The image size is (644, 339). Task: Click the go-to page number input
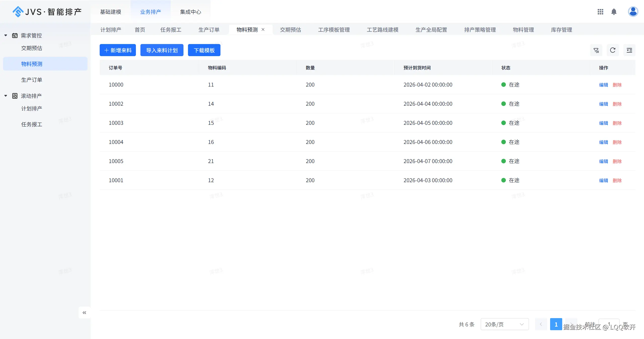[609, 324]
